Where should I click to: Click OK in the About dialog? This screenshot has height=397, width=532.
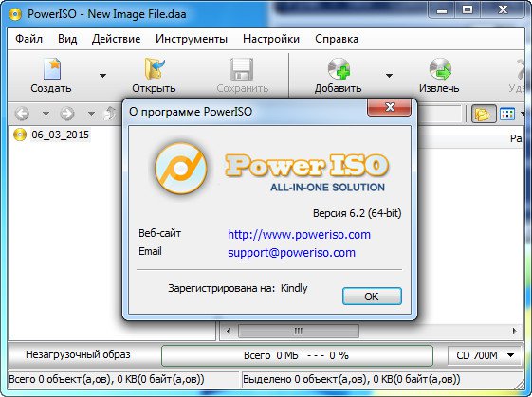coord(372,297)
